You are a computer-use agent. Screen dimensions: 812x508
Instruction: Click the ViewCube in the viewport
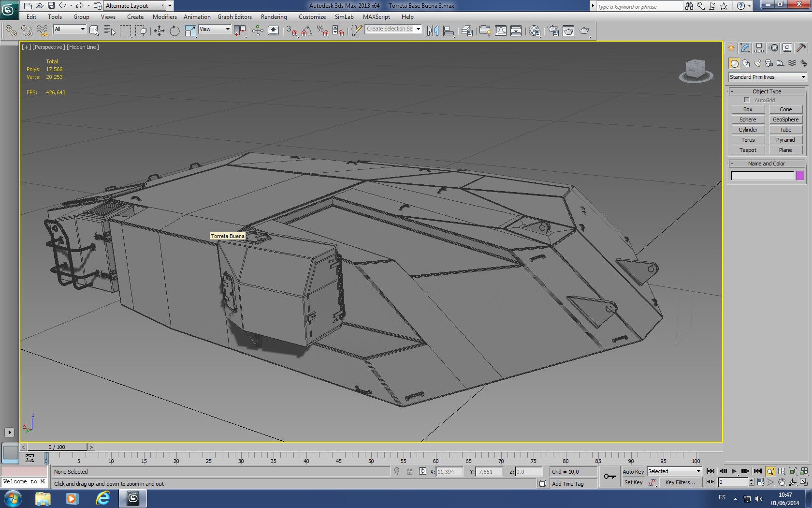click(696, 70)
